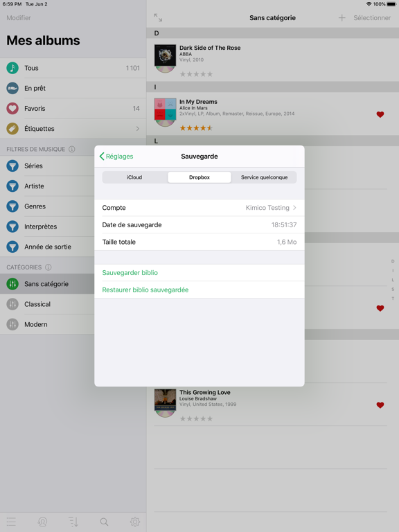Open the En prêt loan icon

coord(12,88)
